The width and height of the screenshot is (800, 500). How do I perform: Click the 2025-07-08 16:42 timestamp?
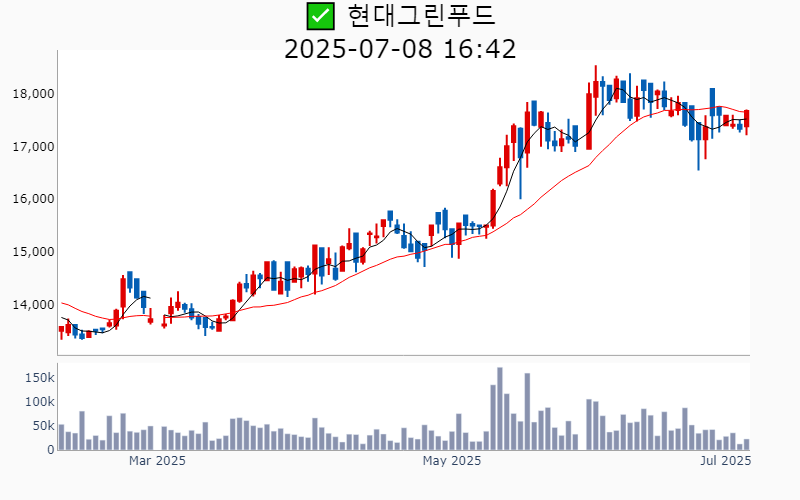pos(400,49)
